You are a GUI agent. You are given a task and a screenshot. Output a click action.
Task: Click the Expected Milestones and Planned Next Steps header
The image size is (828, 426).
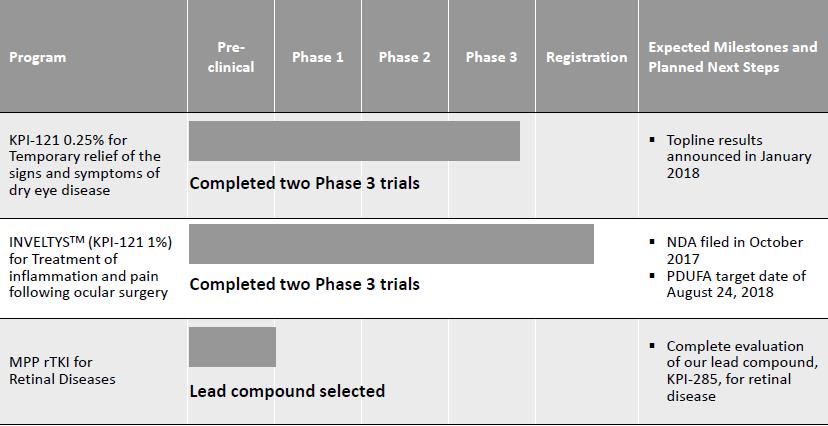pos(732,57)
